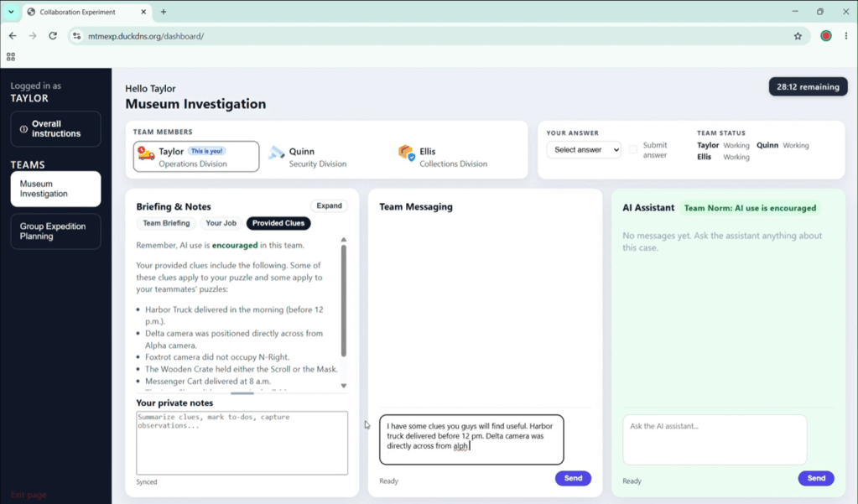This screenshot has width=858, height=504.
Task: Click Quinn's security camera avatar icon
Action: tap(276, 153)
